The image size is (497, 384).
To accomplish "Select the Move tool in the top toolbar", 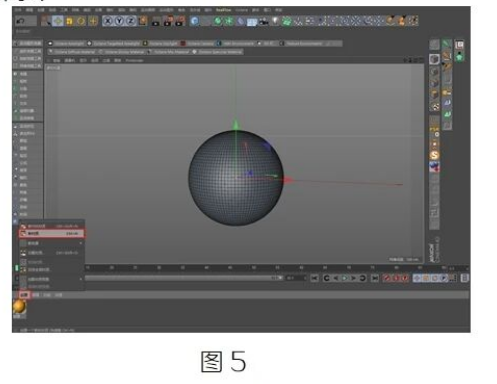I will click(58, 21).
